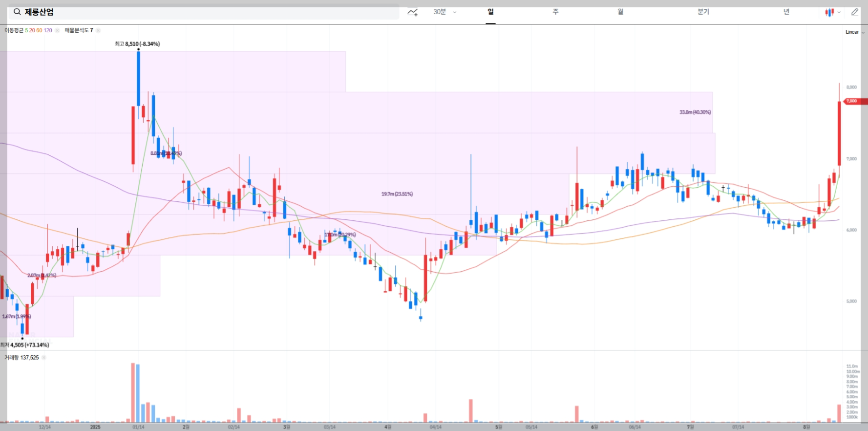Expand the chart type dropdown chevron
The height and width of the screenshot is (431, 868).
pos(839,12)
